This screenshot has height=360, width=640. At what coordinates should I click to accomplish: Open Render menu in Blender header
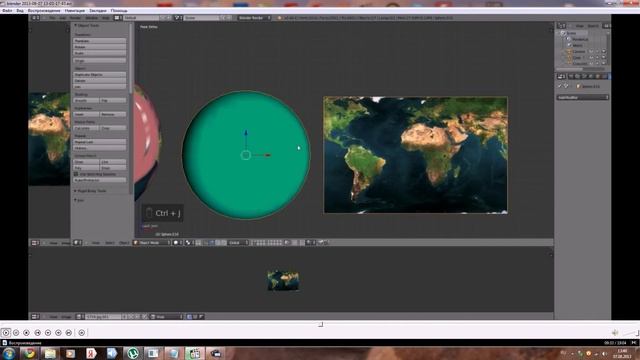pyautogui.click(x=75, y=18)
